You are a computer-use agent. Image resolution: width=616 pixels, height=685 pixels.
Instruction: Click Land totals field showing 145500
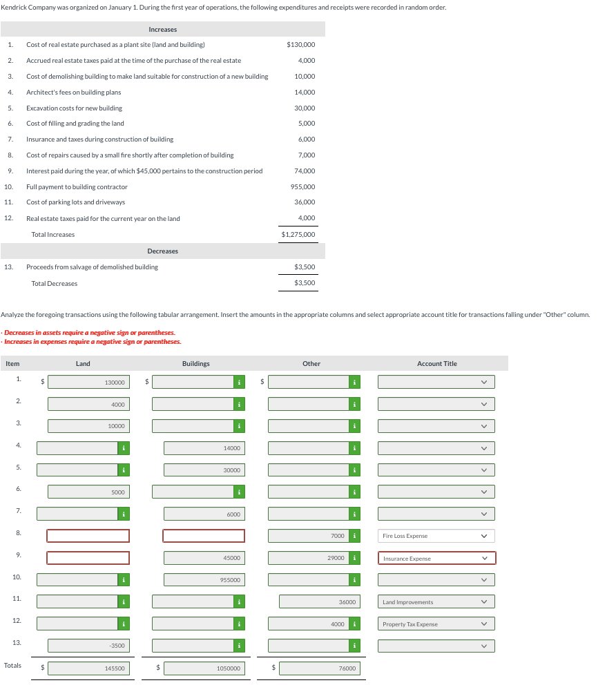click(88, 668)
